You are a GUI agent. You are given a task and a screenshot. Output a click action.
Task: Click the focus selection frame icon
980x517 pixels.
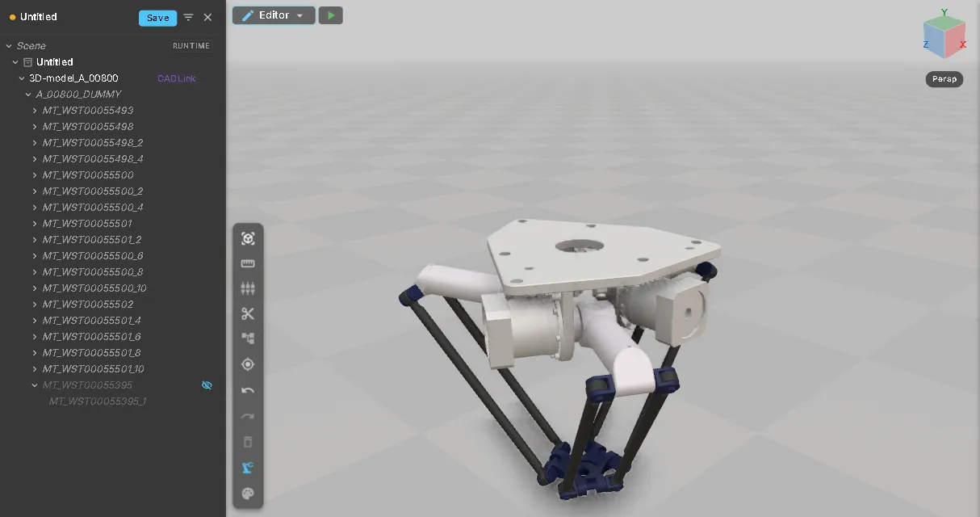click(248, 238)
